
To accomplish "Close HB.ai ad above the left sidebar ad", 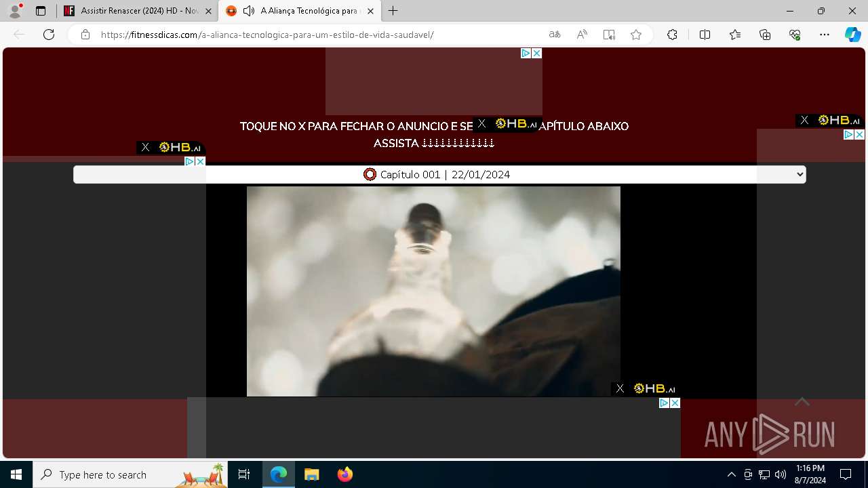I will 145,147.
